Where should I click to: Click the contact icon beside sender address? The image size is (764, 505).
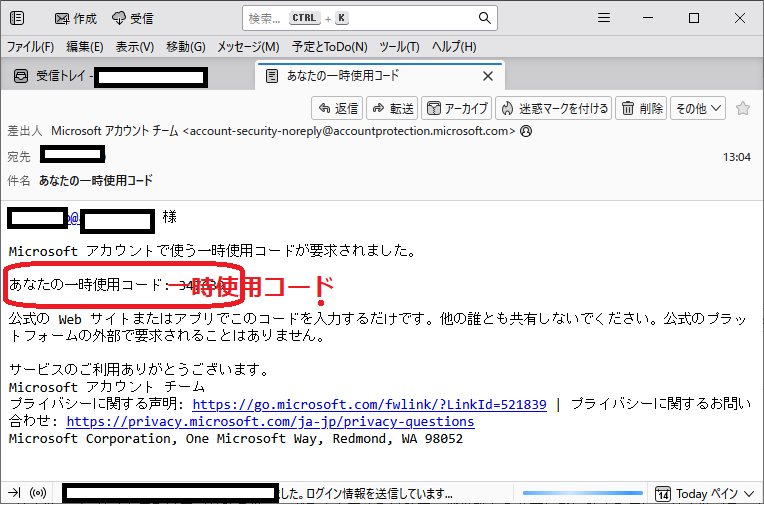[x=526, y=131]
